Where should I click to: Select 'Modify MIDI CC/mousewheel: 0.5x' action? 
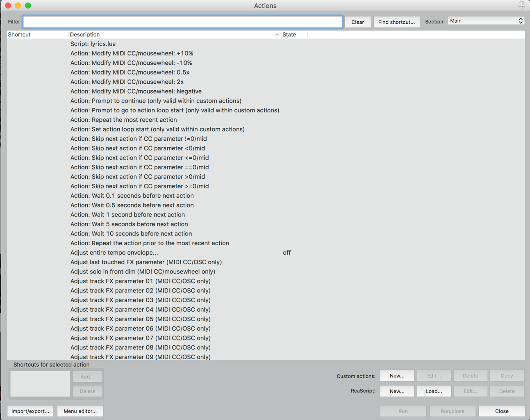pos(266,72)
